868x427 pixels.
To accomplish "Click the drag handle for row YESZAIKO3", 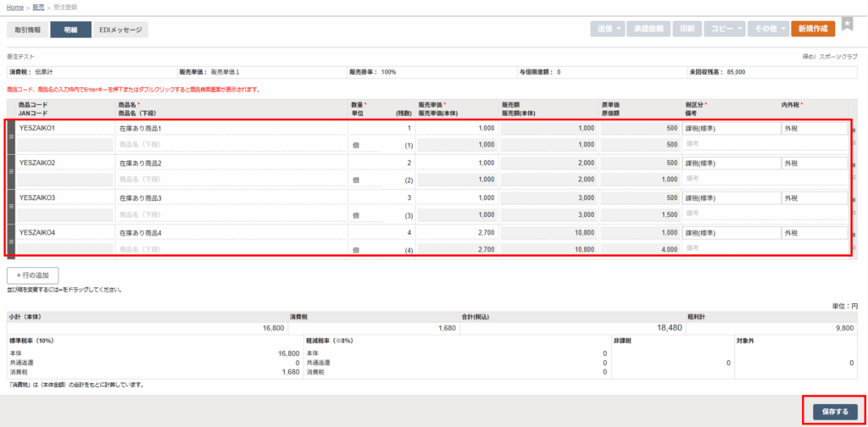I will pyautogui.click(x=11, y=206).
